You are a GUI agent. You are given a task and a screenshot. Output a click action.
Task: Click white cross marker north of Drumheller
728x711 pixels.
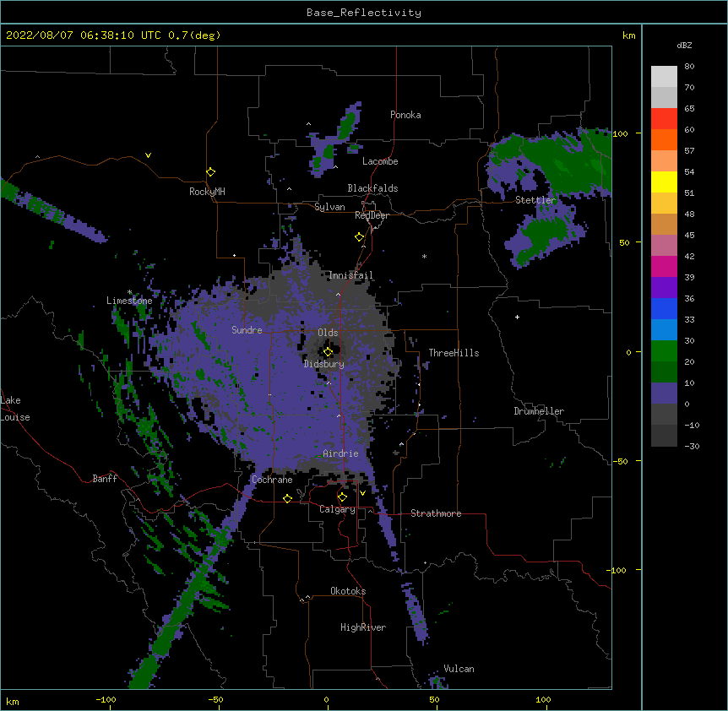pyautogui.click(x=517, y=317)
